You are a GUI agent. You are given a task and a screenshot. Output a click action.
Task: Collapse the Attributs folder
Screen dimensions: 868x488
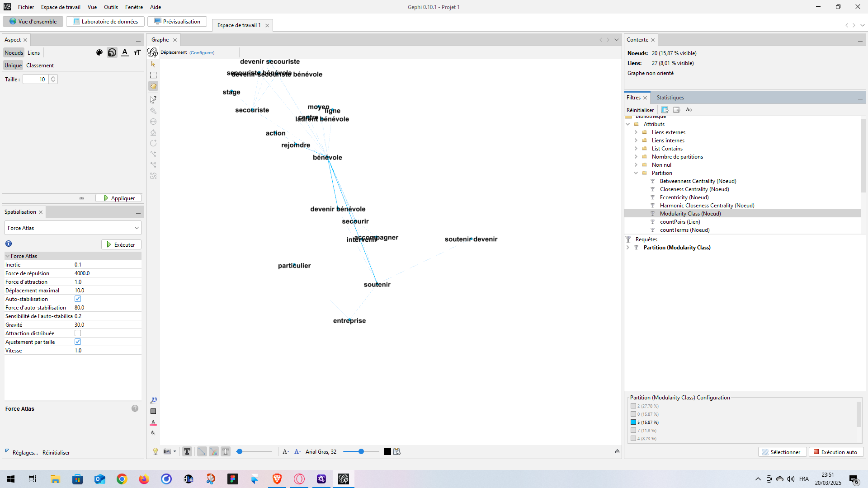pos(628,124)
